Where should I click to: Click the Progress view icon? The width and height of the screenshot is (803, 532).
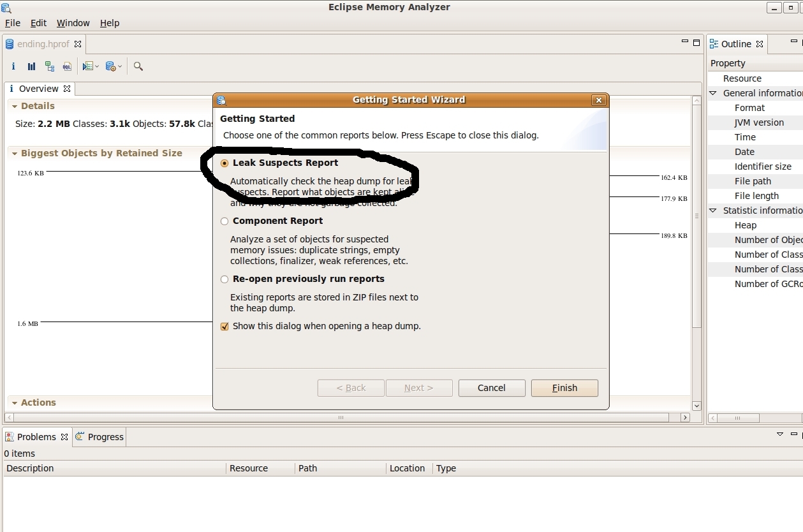(80, 437)
